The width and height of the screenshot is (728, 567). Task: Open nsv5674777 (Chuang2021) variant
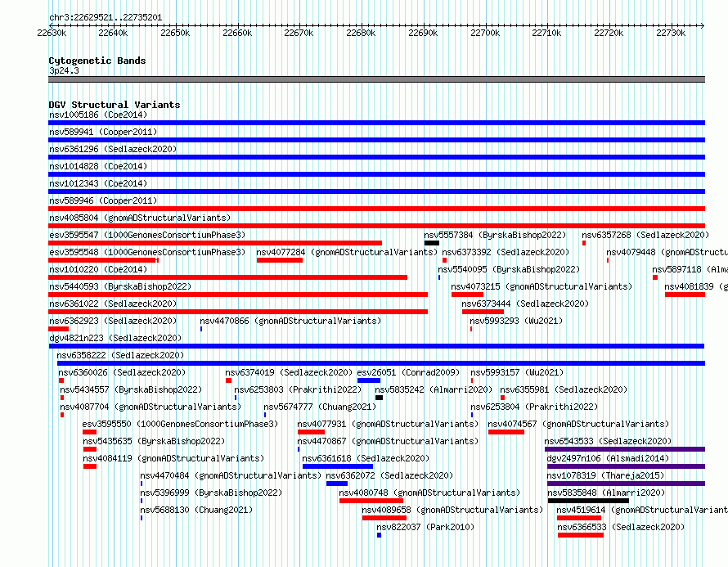320,407
